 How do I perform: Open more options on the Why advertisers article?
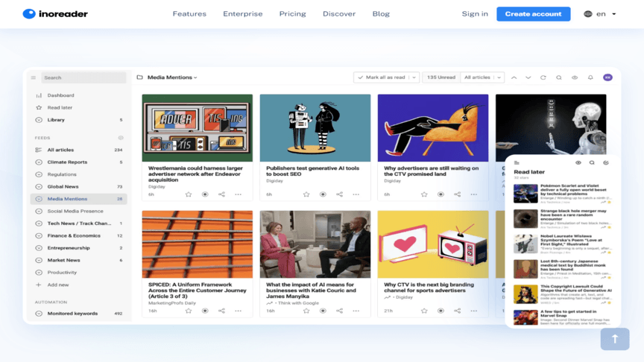474,194
